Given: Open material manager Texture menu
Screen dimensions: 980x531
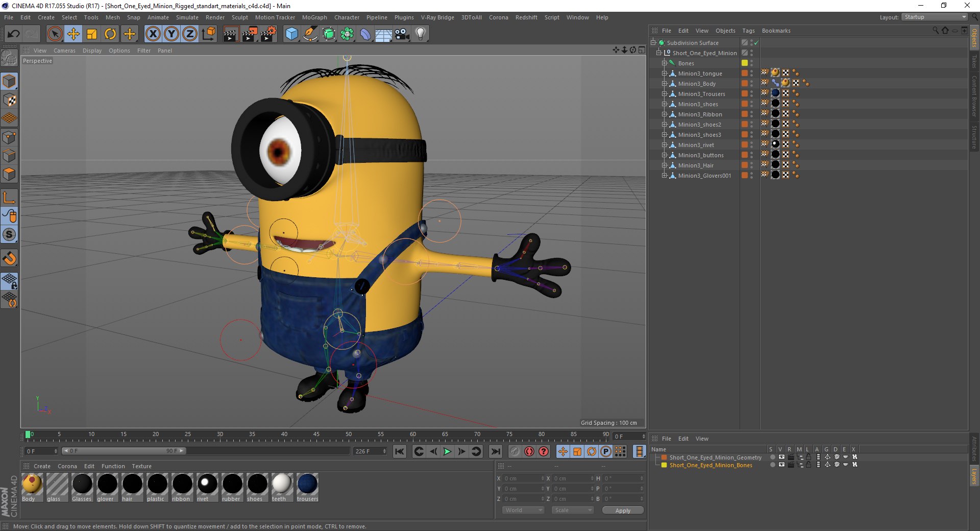Looking at the screenshot, I should [x=141, y=466].
